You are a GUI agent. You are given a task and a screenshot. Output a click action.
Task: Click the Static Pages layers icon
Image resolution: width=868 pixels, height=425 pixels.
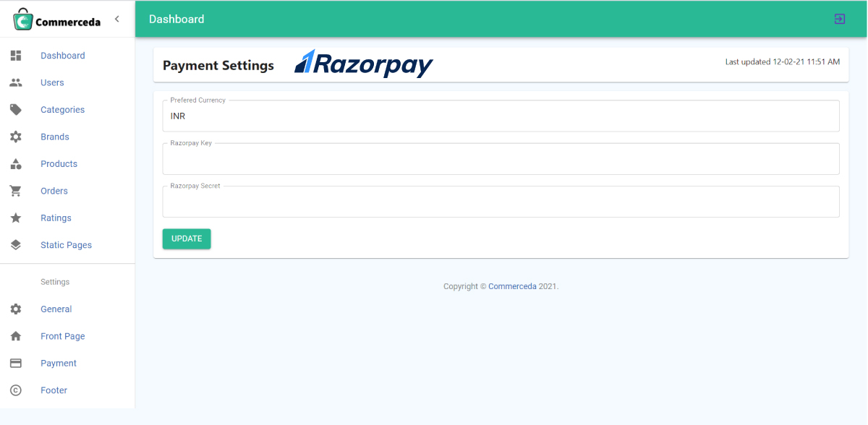point(16,245)
